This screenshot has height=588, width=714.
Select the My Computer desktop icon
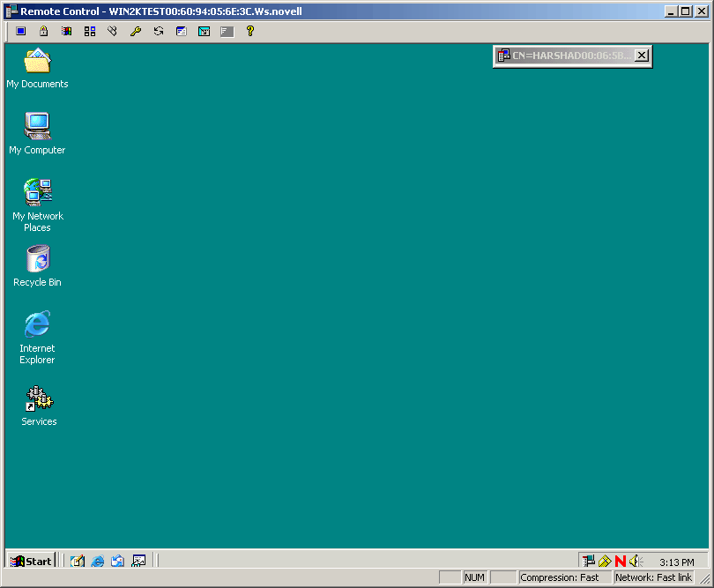click(37, 133)
